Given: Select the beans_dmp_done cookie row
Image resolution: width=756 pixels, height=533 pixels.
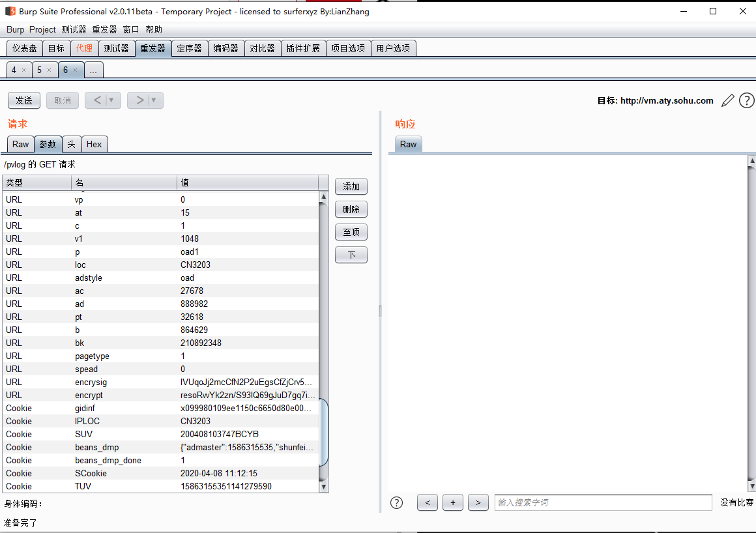Looking at the screenshot, I should 160,460.
